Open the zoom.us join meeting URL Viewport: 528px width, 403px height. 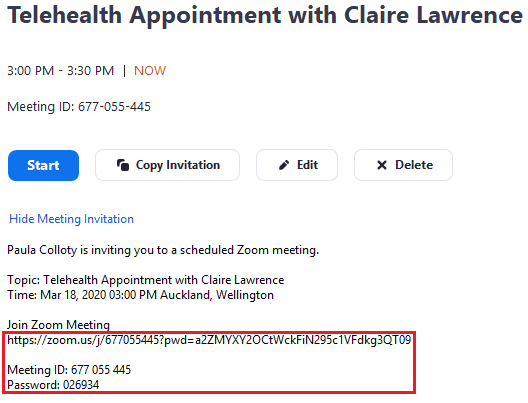(x=209, y=340)
